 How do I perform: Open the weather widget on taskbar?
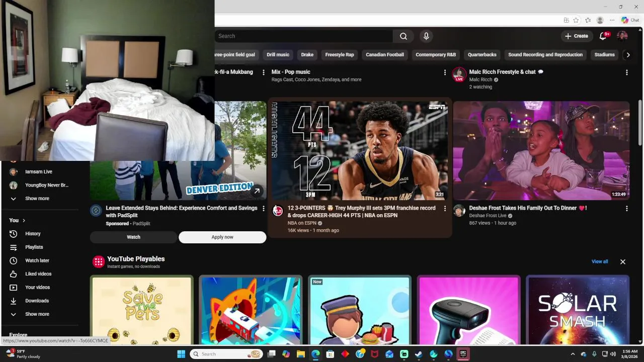pyautogui.click(x=23, y=354)
